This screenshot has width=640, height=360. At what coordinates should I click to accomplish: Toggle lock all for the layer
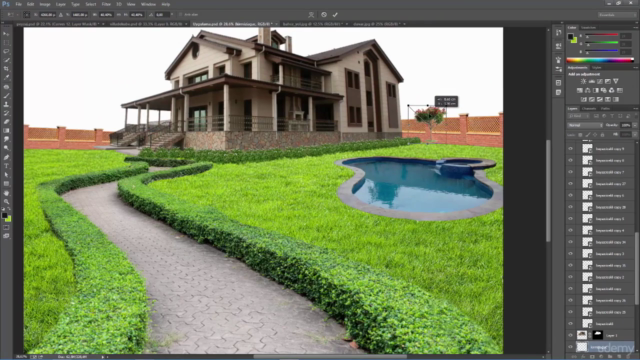tap(602, 135)
